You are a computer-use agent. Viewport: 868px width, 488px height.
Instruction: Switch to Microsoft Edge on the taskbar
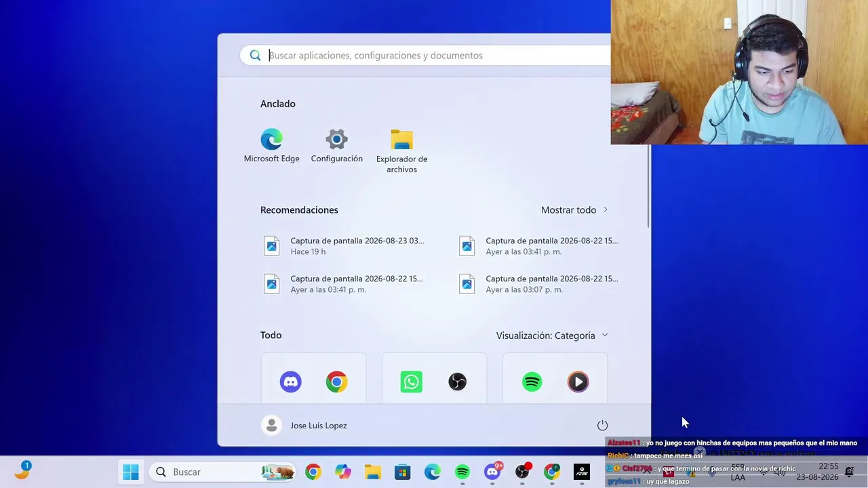(432, 472)
